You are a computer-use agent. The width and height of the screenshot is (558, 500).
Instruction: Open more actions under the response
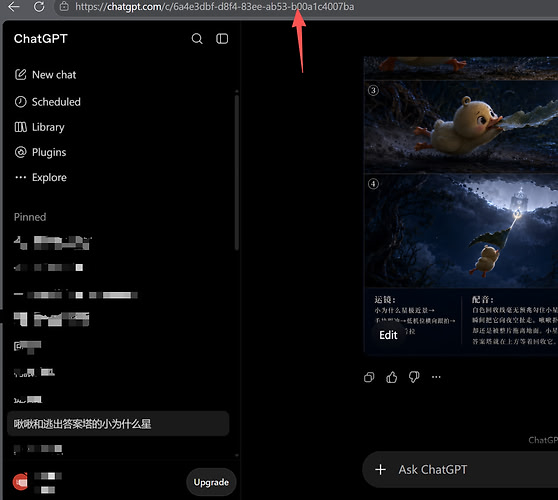[x=436, y=377]
